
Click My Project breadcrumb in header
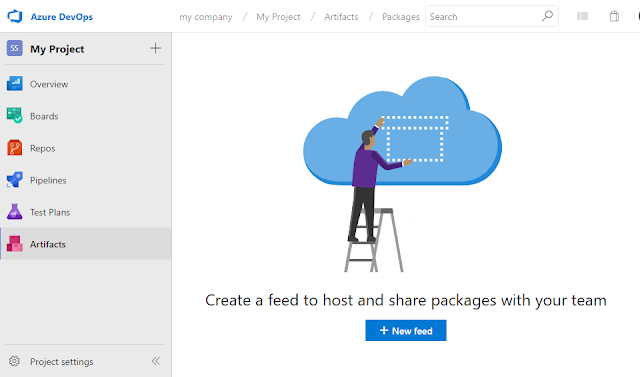point(278,17)
